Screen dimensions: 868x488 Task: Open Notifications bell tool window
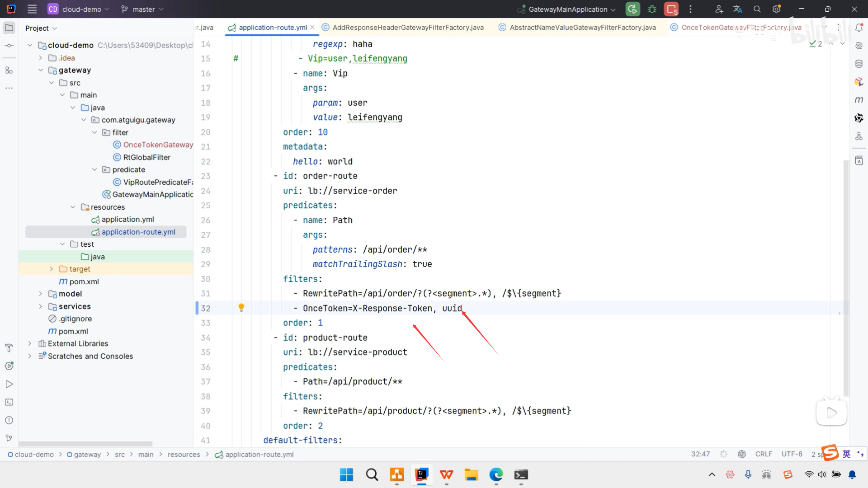[x=859, y=28]
